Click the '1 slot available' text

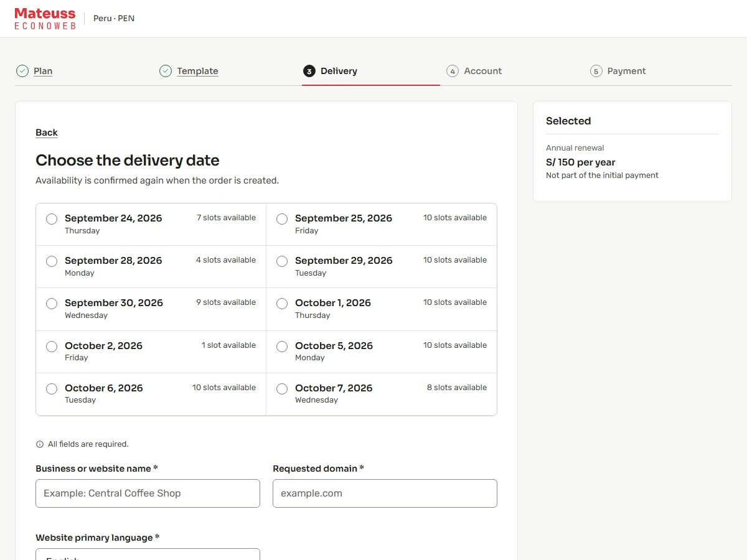(x=228, y=345)
